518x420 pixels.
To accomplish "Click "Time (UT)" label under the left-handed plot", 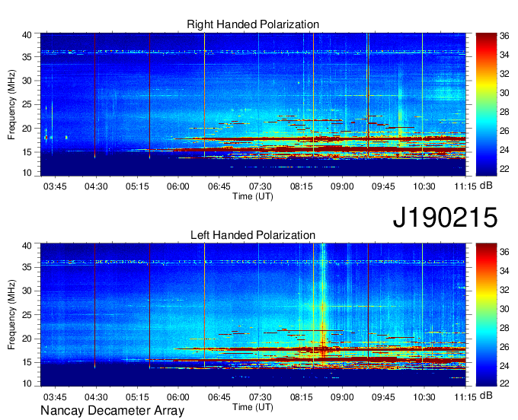I will point(253,407).
